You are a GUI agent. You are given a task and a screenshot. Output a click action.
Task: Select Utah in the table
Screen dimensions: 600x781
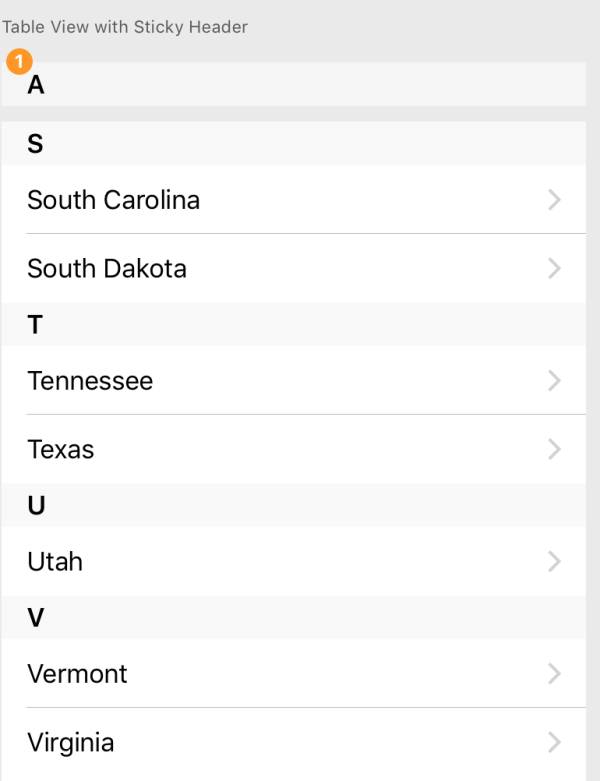[293, 561]
